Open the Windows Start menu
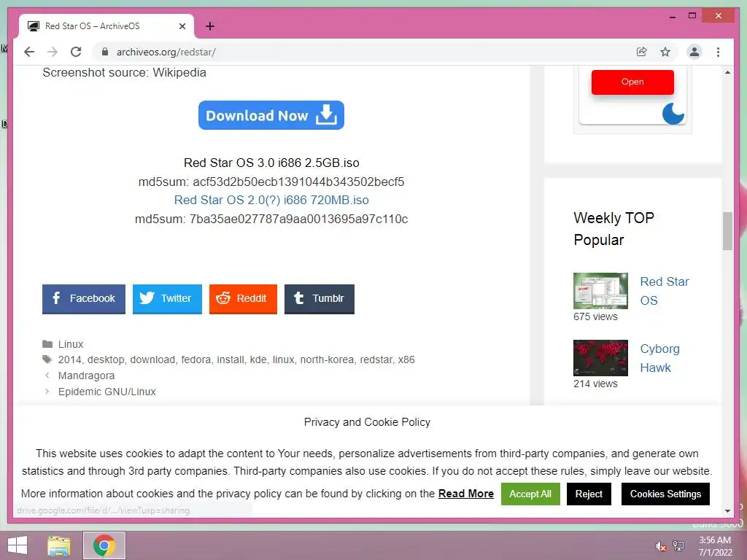The height and width of the screenshot is (560, 747). [18, 545]
